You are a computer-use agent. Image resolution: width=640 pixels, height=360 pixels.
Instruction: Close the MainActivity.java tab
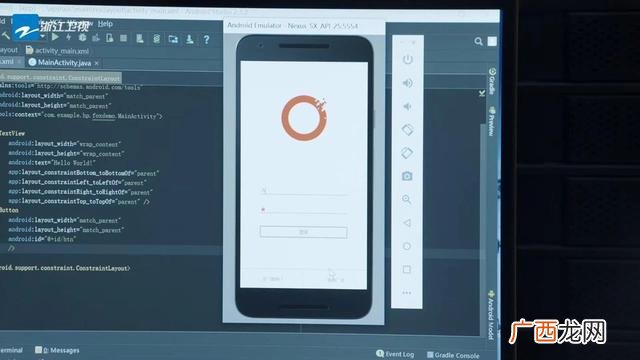pyautogui.click(x=96, y=63)
